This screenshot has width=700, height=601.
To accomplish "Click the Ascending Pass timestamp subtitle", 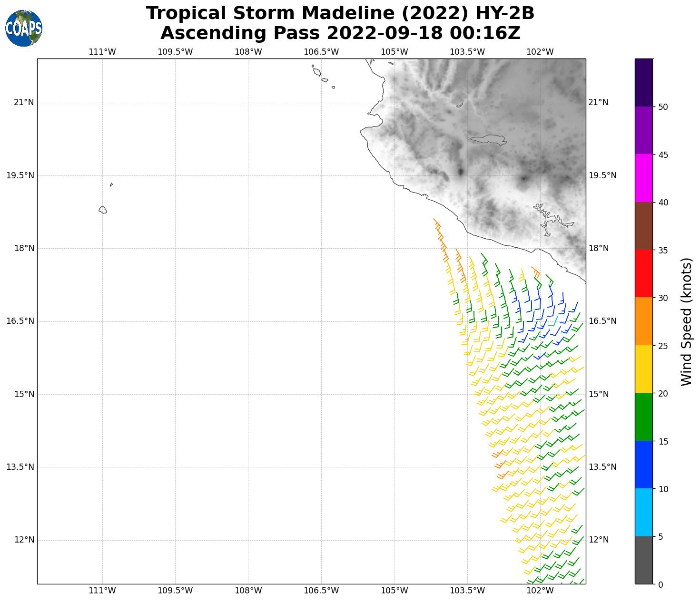I will [x=340, y=33].
